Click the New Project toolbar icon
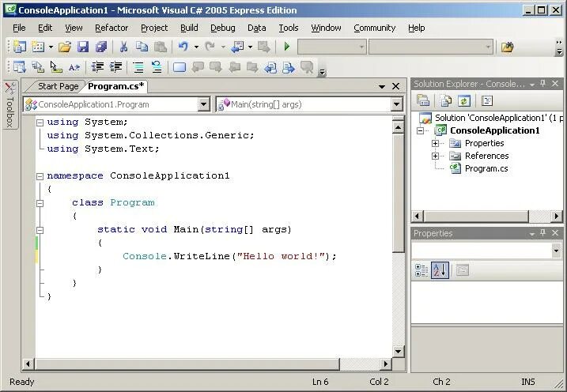Image resolution: width=567 pixels, height=392 pixels. [x=19, y=47]
